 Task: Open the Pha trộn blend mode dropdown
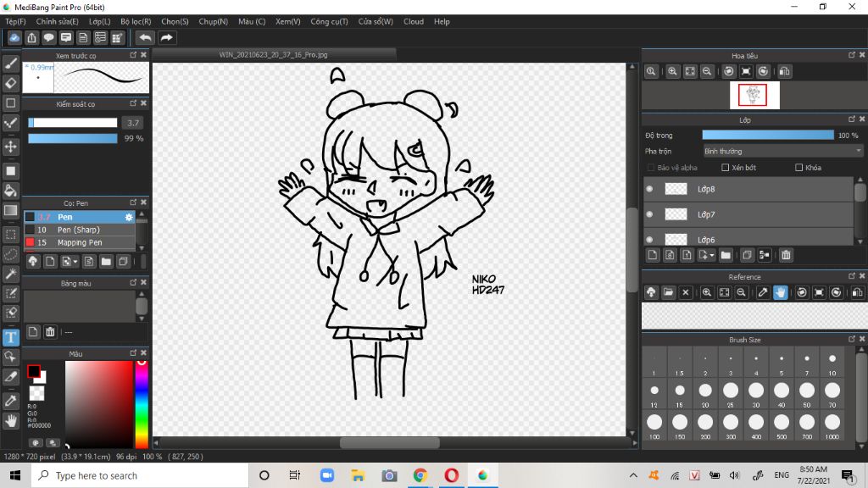tap(782, 151)
